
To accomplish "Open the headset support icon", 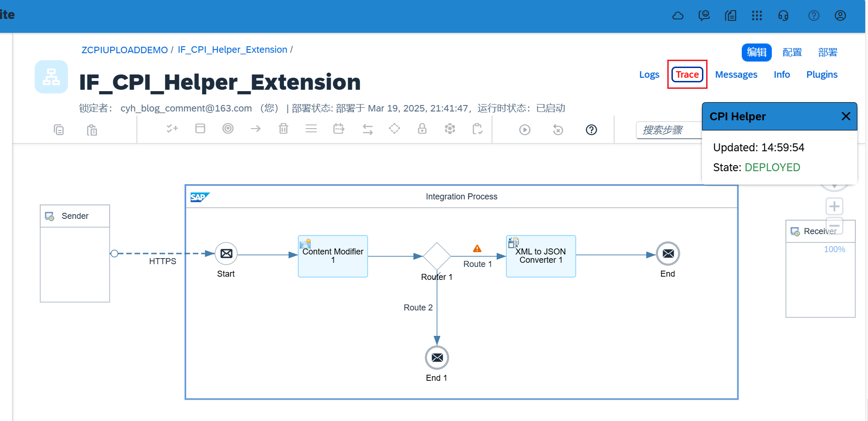I will click(783, 16).
